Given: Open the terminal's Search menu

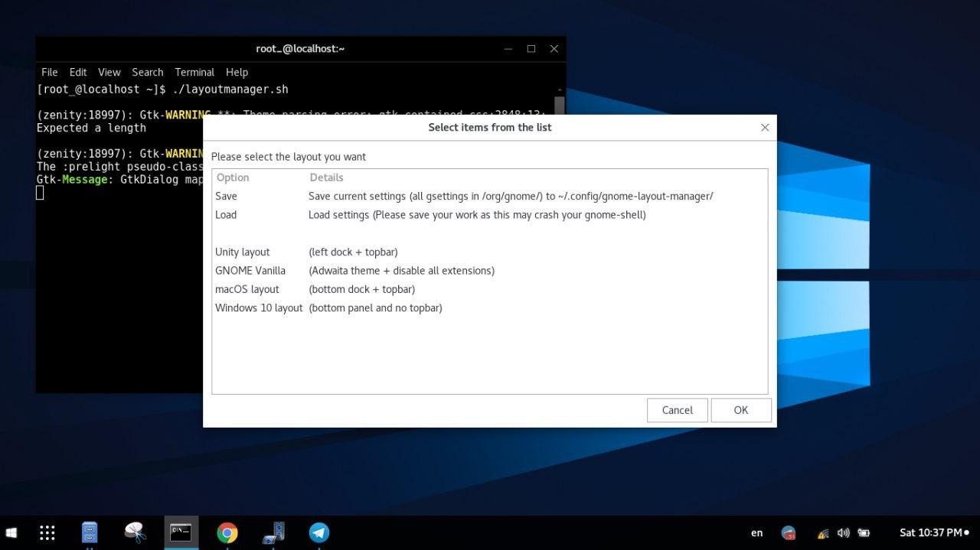Looking at the screenshot, I should coord(147,72).
